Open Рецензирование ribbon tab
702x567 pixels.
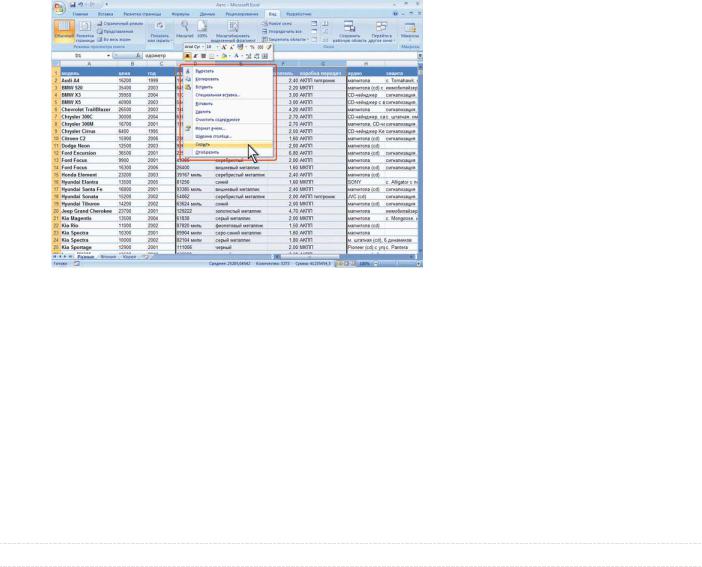(242, 14)
